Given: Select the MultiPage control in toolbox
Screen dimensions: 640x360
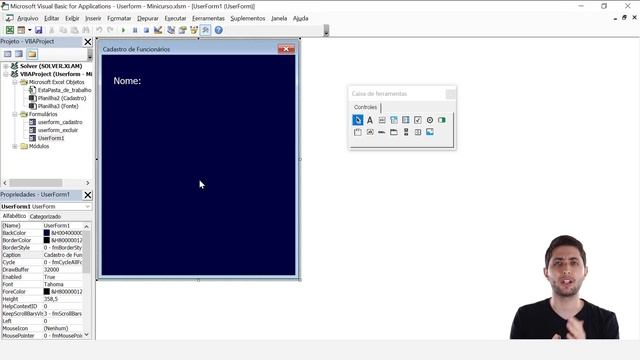Looking at the screenshot, I should pyautogui.click(x=393, y=132).
